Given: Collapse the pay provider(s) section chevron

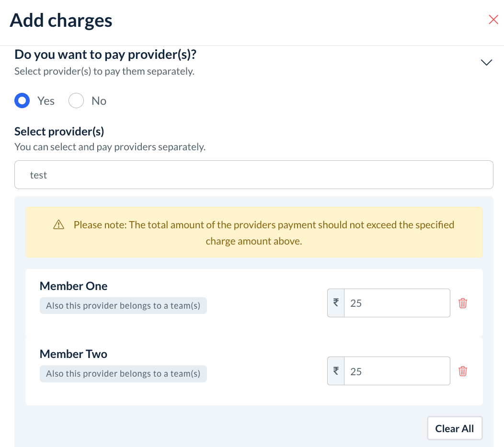Looking at the screenshot, I should coord(486,63).
